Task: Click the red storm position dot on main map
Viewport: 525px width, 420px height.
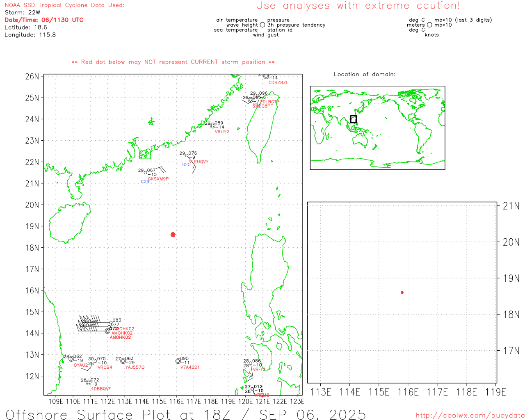Action: [x=173, y=235]
